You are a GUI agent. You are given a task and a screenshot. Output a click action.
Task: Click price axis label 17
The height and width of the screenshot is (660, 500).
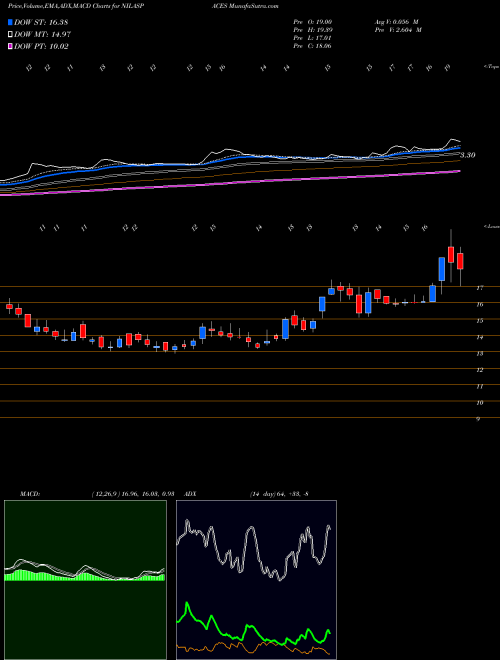(479, 288)
